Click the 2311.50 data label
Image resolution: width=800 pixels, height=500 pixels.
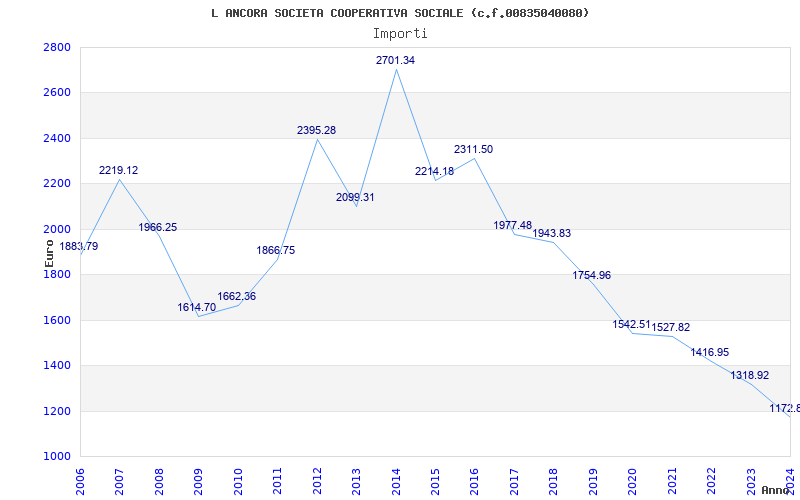click(473, 149)
